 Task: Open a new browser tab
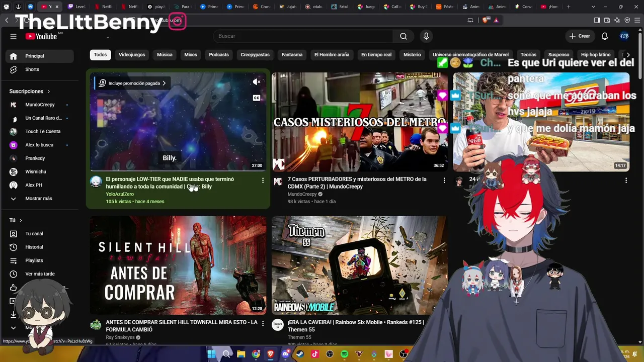pyautogui.click(x=569, y=7)
